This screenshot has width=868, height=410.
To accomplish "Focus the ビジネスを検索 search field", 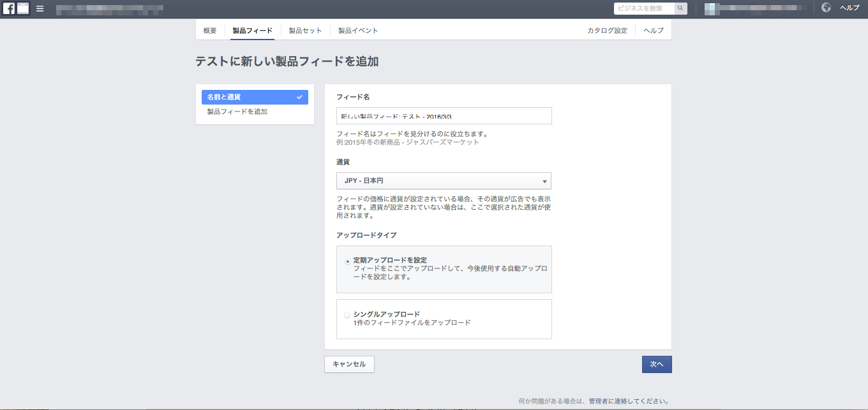I will [645, 8].
